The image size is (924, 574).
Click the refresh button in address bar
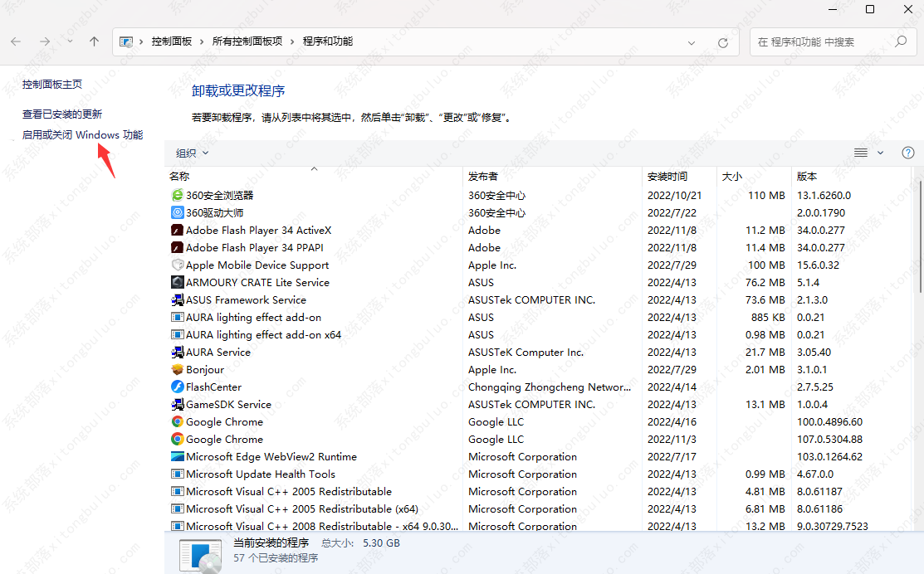click(723, 42)
